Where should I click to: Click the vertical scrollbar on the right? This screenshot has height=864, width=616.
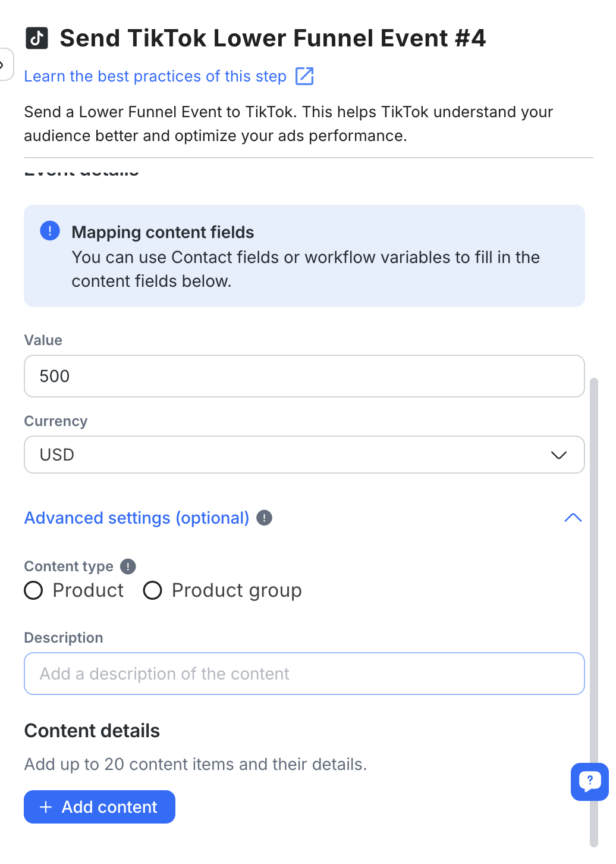[x=593, y=595]
